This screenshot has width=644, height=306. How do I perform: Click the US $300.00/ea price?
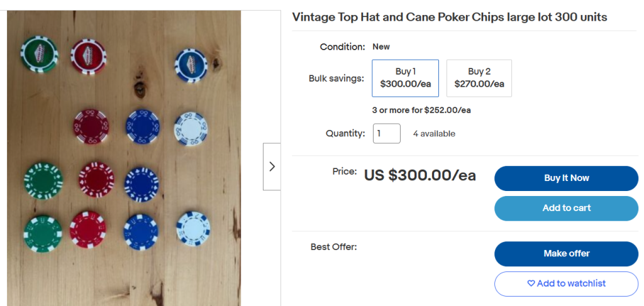(419, 175)
